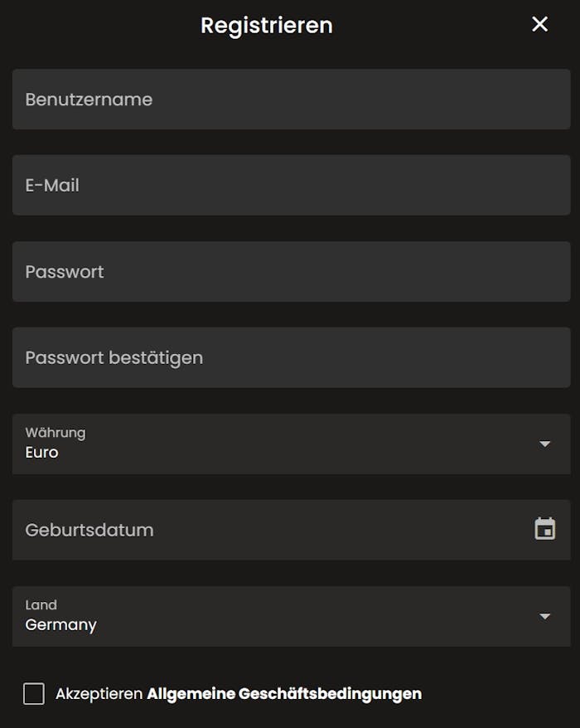Select Germany as the country
Image resolution: width=580 pixels, height=728 pixels.
coord(60,624)
